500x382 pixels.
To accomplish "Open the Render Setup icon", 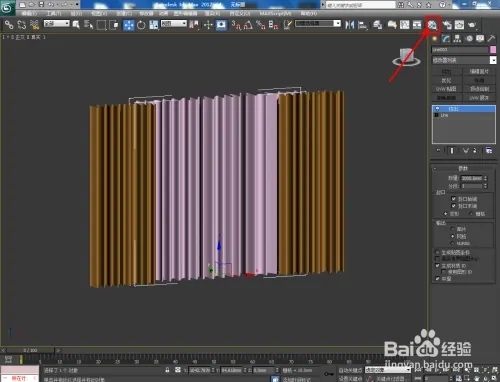I will 447,25.
